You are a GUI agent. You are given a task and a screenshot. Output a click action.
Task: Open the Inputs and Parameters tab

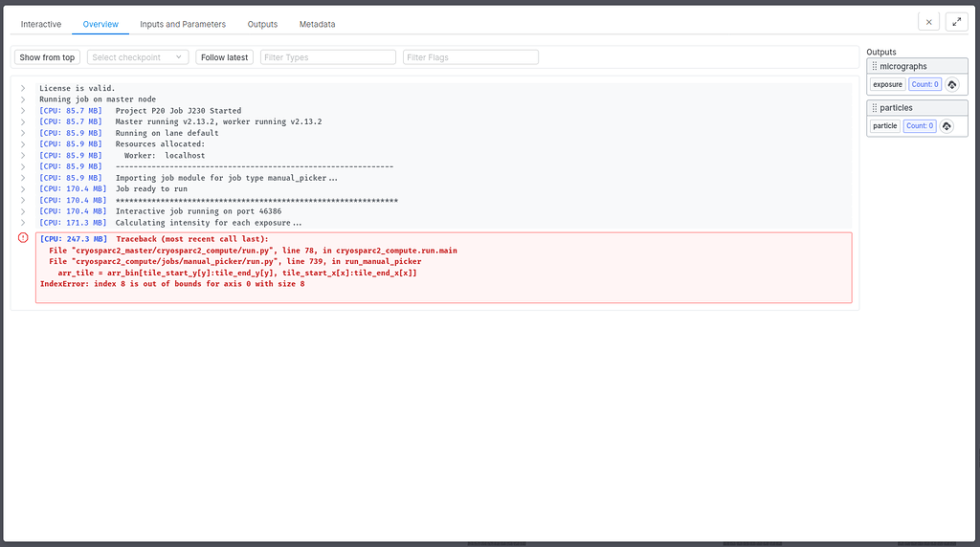tap(183, 24)
